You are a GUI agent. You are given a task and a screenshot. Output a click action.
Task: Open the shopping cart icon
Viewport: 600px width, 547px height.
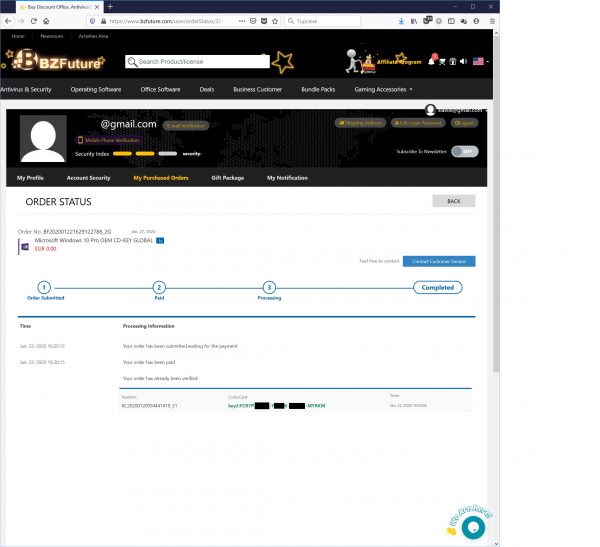click(442, 62)
